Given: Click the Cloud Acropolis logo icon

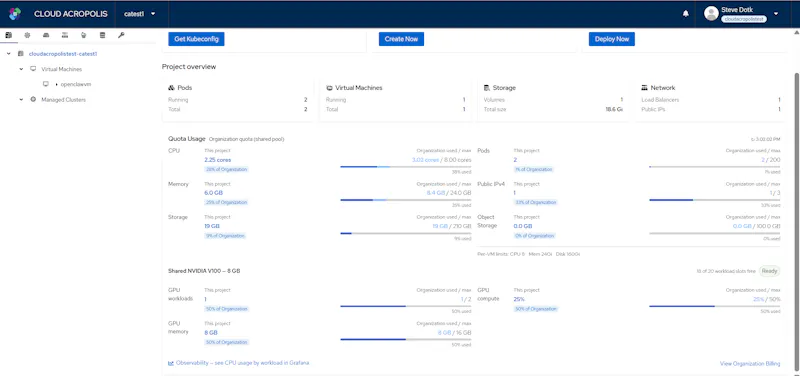Looking at the screenshot, I should 15,14.
